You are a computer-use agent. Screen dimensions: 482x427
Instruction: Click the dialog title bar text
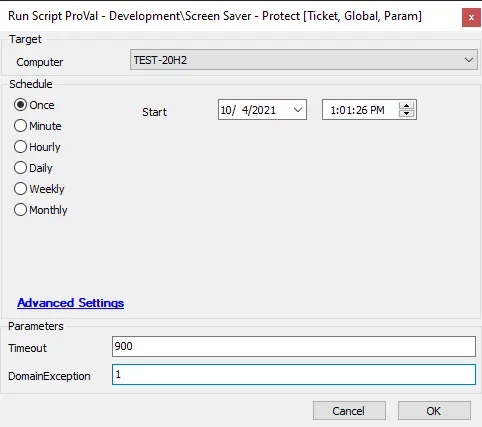215,16
